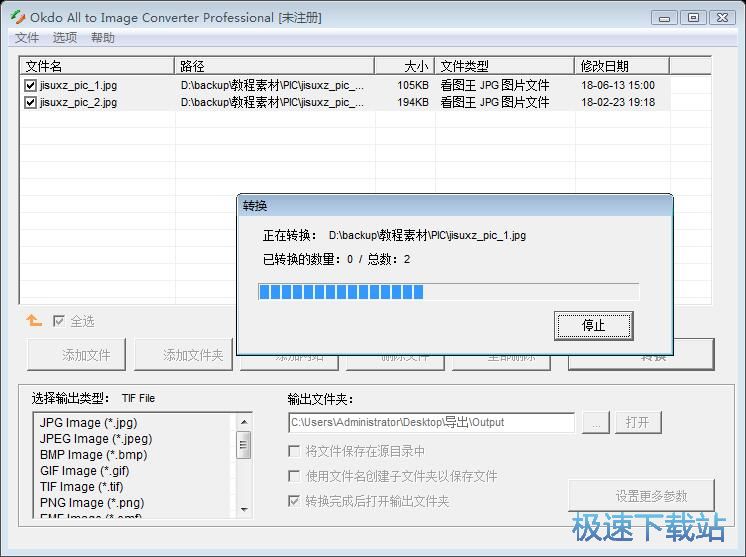
Task: Sort by the 文件名 column header
Action: (x=97, y=66)
